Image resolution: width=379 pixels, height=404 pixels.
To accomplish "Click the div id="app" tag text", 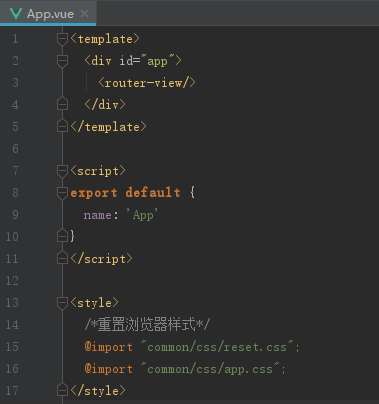I will [x=133, y=61].
